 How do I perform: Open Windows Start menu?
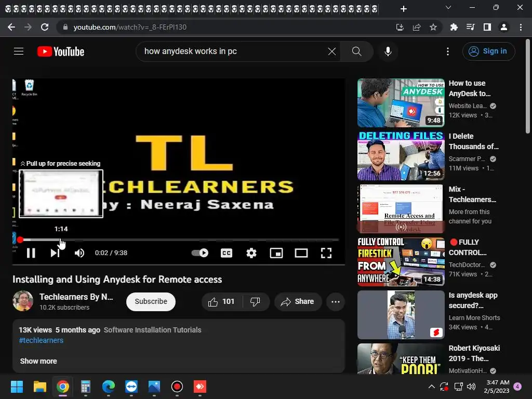coord(17,387)
